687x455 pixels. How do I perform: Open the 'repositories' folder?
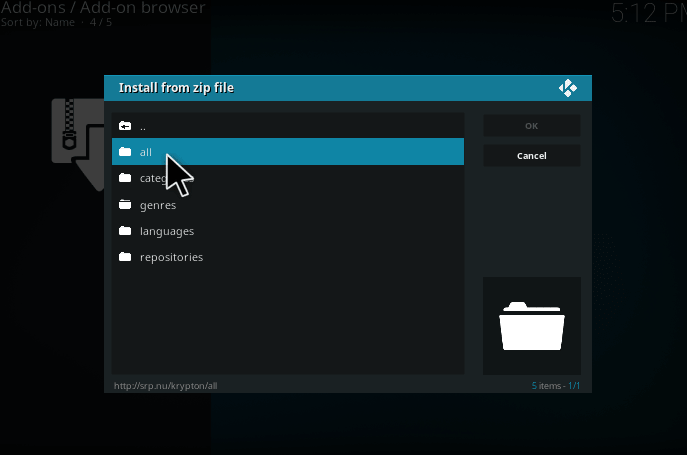(x=288, y=257)
